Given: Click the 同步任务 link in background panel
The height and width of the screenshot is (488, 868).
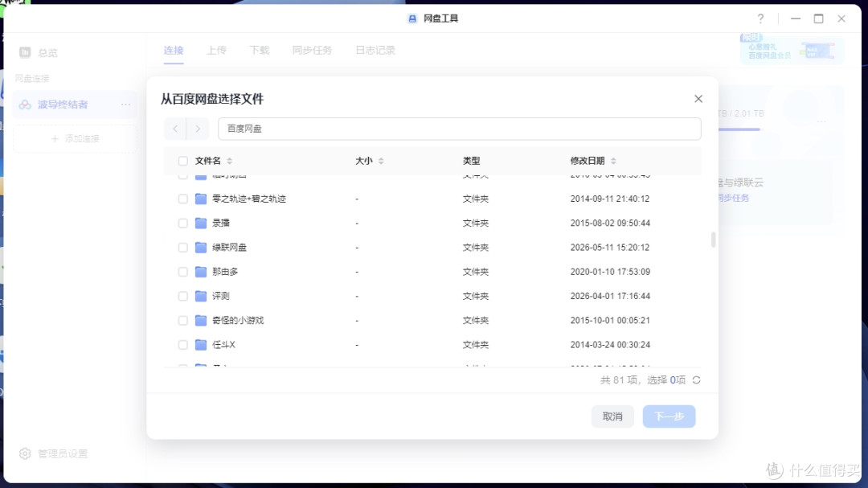Looking at the screenshot, I should (x=734, y=198).
